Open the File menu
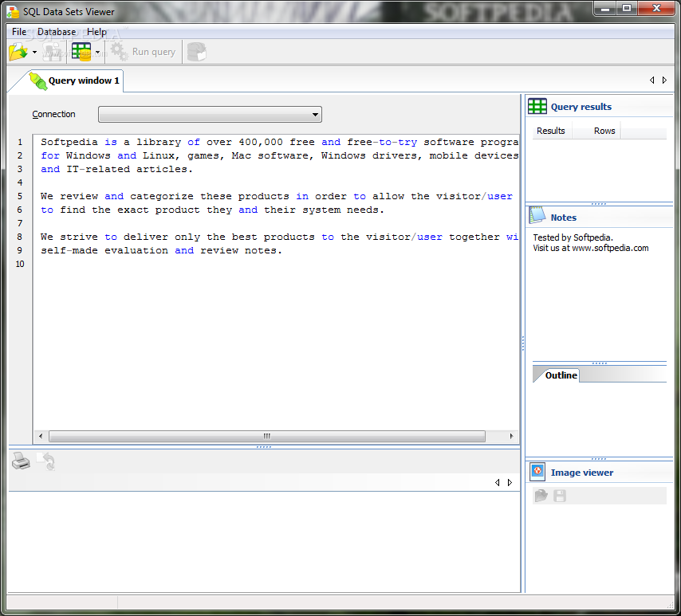 [18, 32]
